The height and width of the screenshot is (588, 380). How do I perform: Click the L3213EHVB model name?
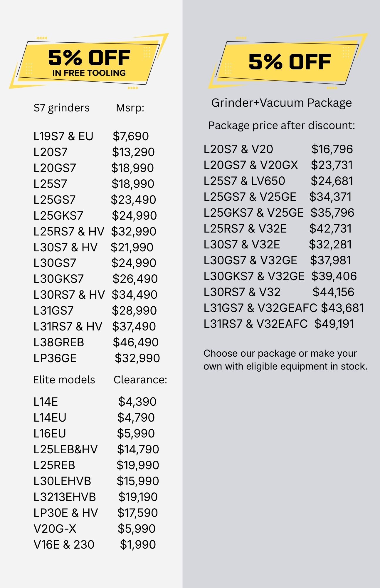65,497
